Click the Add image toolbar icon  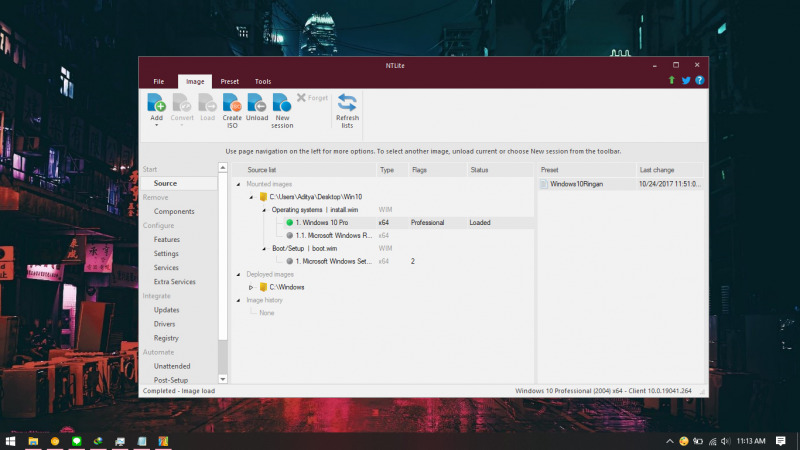click(156, 103)
